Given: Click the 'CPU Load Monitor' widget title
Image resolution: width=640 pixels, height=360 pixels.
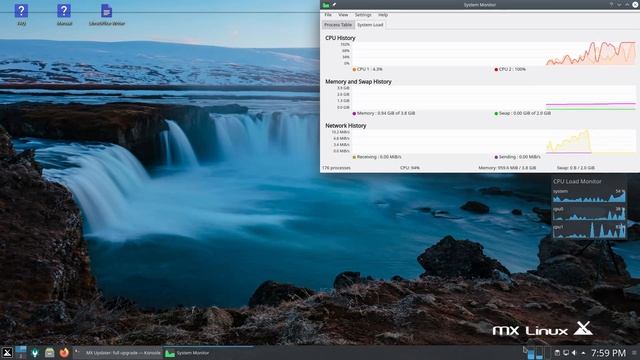Looking at the screenshot, I should [x=577, y=181].
